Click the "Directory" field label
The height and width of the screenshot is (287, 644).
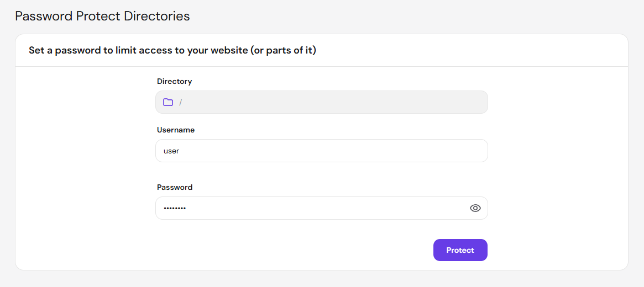(175, 82)
